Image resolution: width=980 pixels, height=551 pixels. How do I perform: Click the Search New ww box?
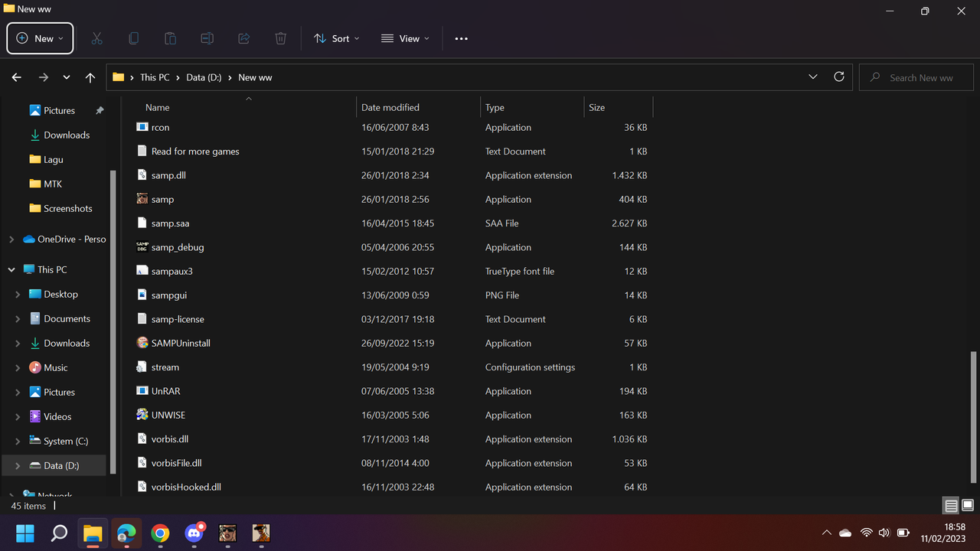(x=916, y=77)
